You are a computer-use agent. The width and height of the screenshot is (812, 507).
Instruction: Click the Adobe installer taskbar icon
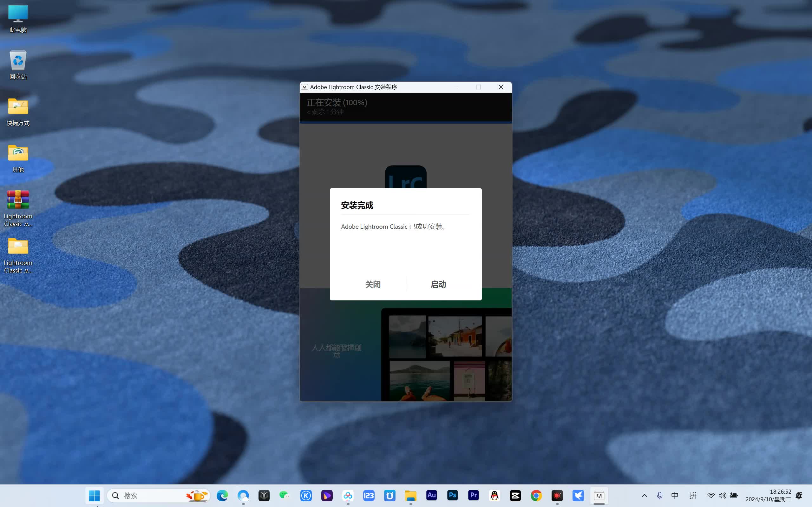(599, 495)
